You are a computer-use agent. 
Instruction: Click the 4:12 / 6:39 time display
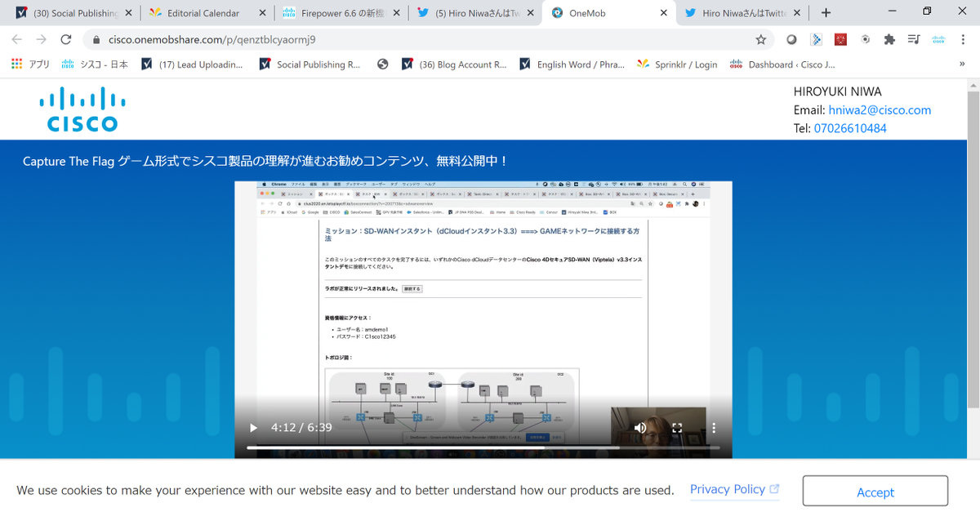pos(301,428)
